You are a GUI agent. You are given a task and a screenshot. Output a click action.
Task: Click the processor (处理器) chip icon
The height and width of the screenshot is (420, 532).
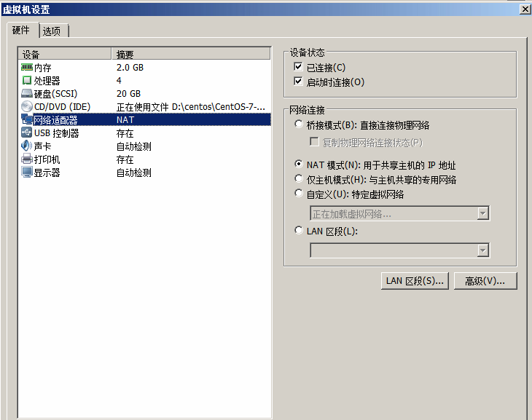click(x=27, y=80)
